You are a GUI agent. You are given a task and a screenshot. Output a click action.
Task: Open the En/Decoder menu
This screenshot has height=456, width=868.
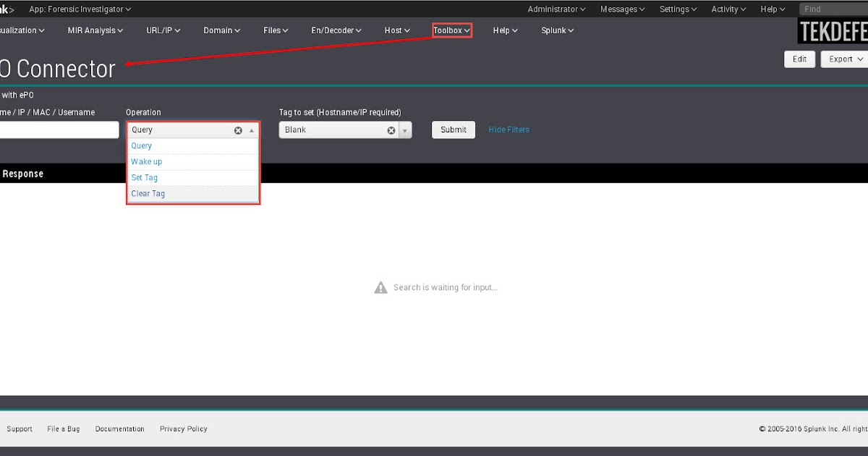click(x=335, y=30)
